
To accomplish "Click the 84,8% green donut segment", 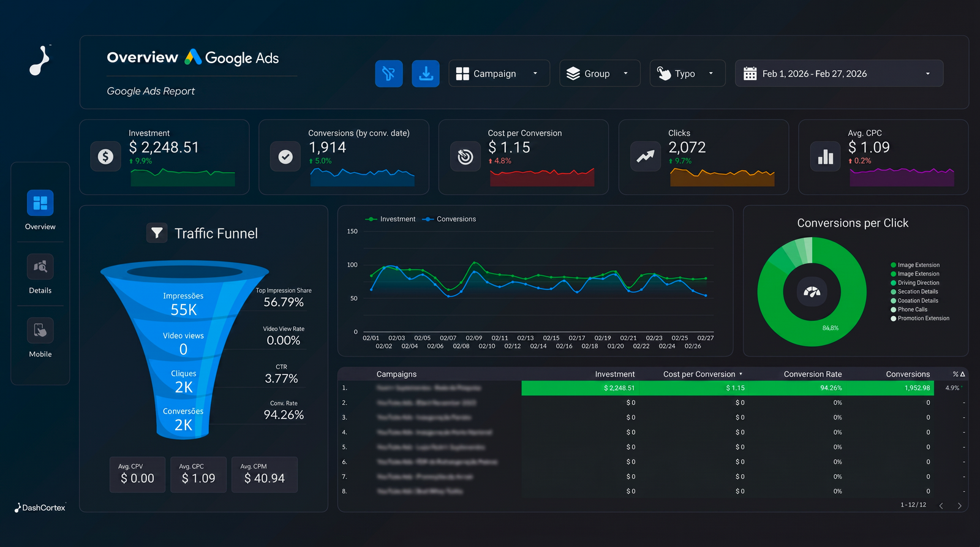I will pos(829,328).
